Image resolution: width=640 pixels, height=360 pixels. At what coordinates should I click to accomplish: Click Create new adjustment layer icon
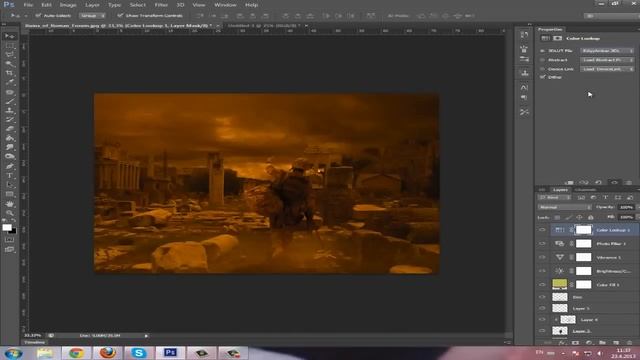tap(589, 343)
